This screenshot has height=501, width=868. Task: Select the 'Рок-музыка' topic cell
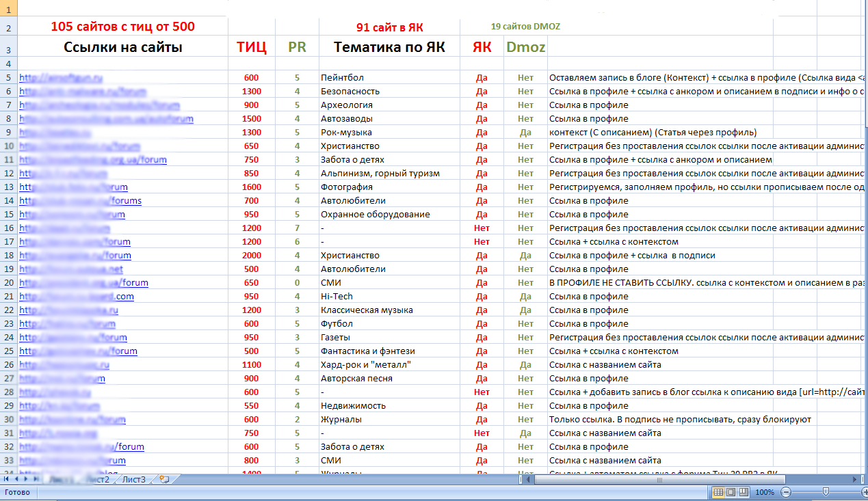point(389,132)
